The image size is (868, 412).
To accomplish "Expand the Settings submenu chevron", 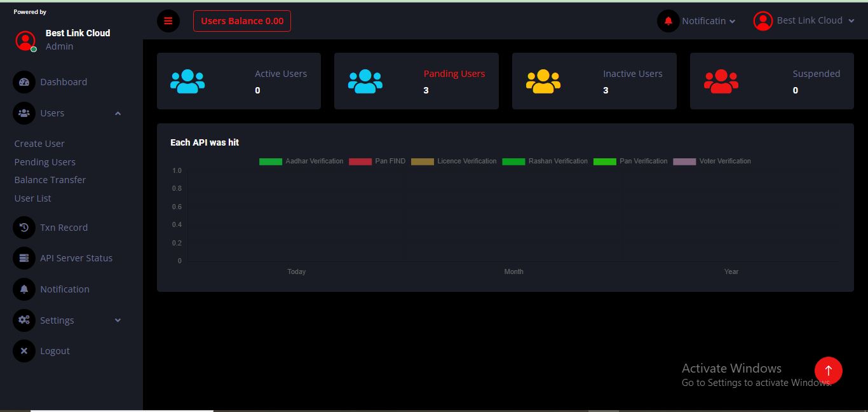I will point(118,320).
